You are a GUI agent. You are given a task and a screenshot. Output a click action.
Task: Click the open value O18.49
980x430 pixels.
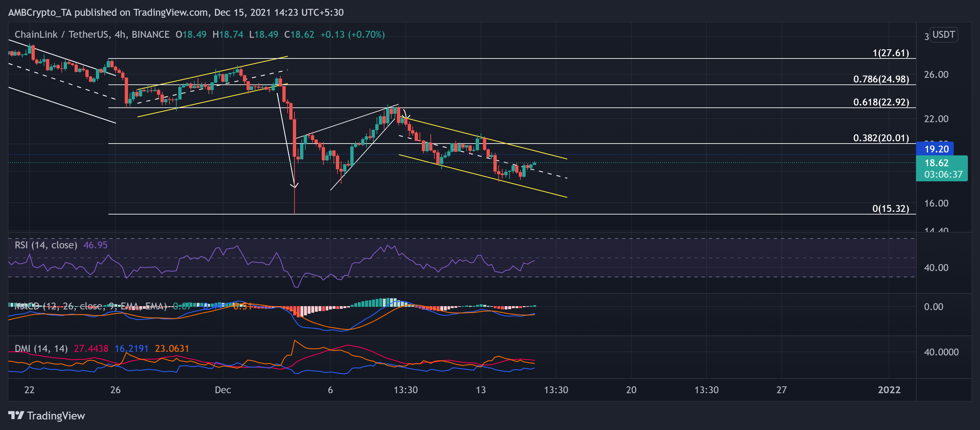click(191, 34)
